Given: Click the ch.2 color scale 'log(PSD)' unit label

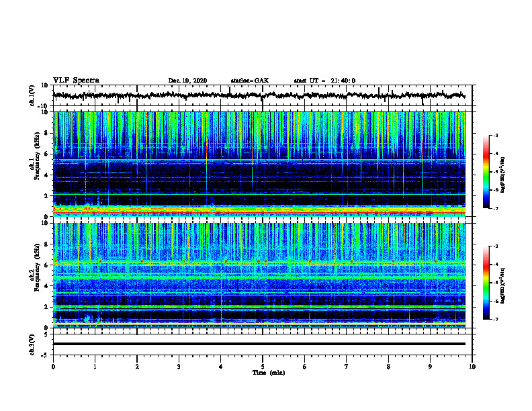Looking at the screenshot, I should [503, 286].
